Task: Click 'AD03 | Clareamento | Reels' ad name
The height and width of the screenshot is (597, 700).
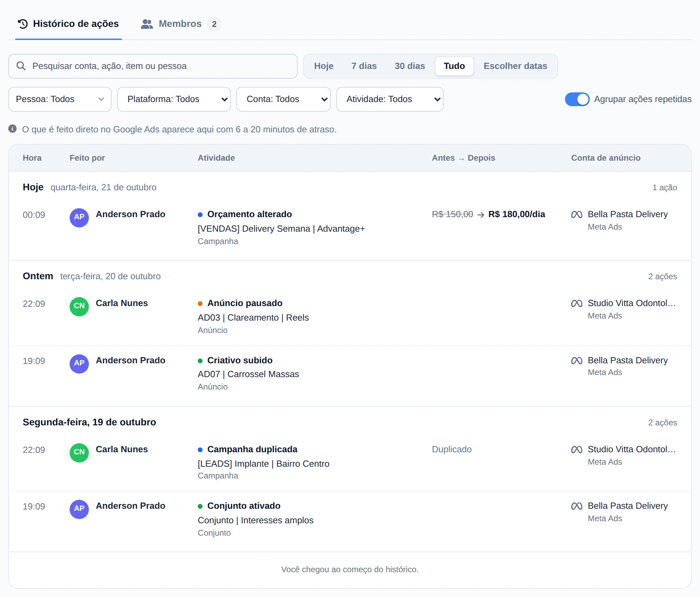Action: (x=253, y=317)
